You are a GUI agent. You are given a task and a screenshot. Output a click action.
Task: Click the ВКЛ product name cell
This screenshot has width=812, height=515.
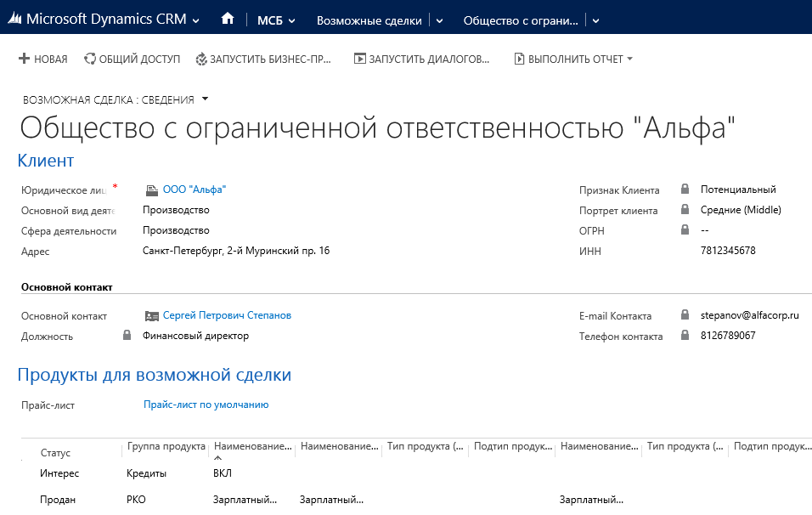pyautogui.click(x=223, y=473)
